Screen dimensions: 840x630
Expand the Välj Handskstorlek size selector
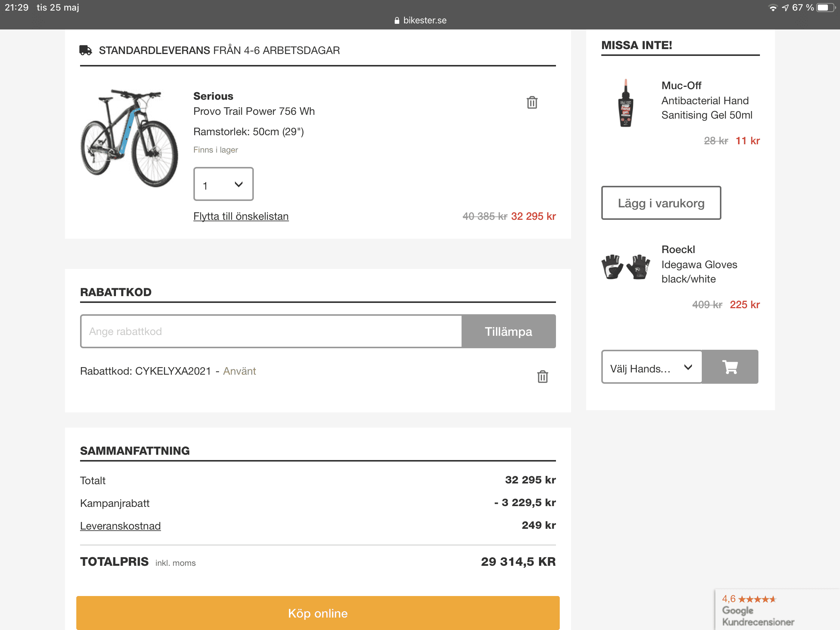(651, 367)
